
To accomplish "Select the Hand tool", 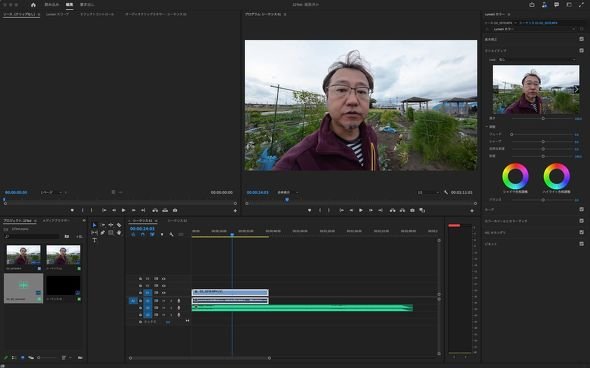I will [119, 233].
